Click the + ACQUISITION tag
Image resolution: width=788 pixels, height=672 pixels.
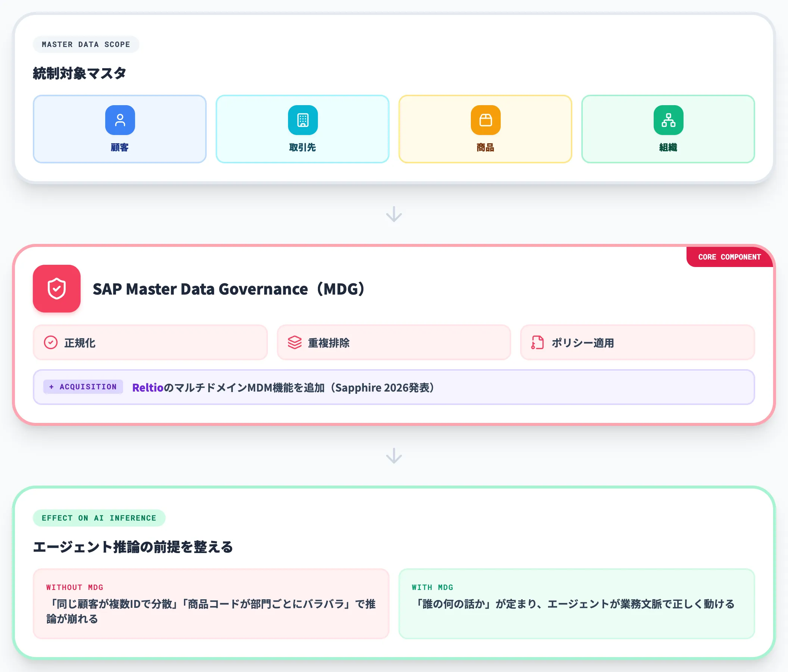[83, 387]
